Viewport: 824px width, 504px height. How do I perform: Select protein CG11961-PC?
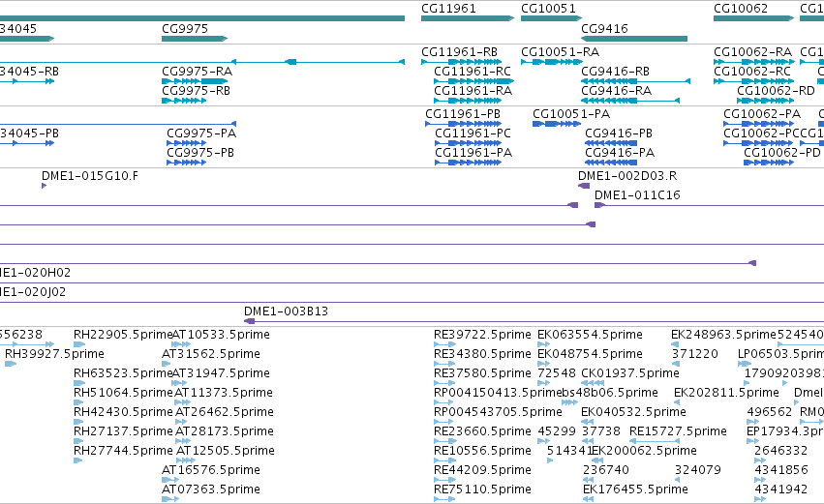click(x=468, y=143)
